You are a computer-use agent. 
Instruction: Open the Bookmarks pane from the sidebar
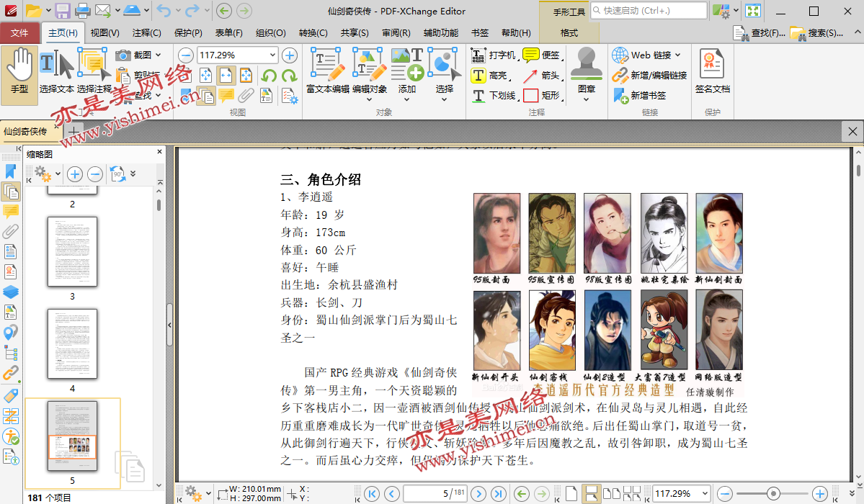click(11, 172)
